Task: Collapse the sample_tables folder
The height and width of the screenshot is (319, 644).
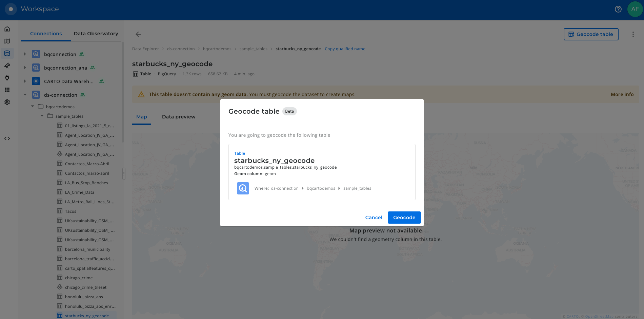Action: 42,116
